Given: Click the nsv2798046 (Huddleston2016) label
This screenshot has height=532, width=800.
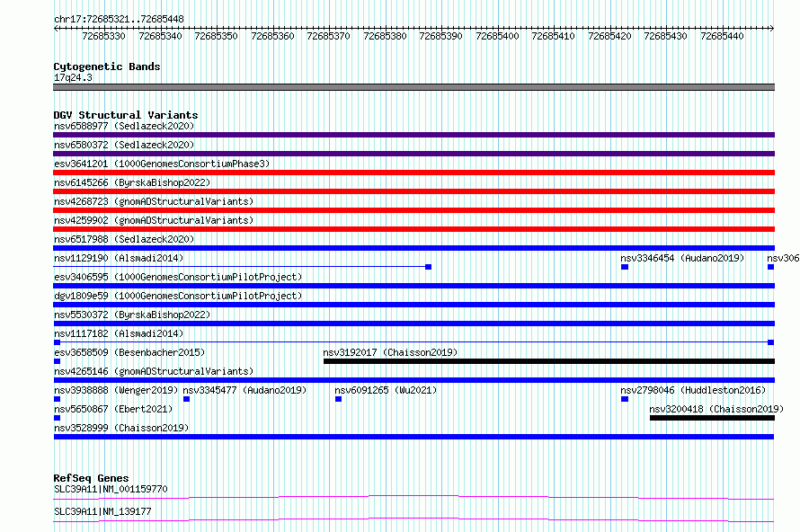Looking at the screenshot, I should tap(693, 390).
